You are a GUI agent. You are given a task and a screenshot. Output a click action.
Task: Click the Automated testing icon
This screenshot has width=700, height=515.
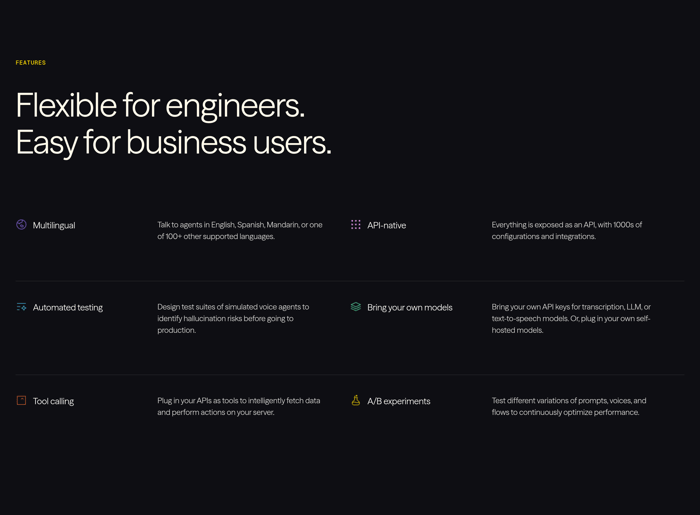[21, 307]
